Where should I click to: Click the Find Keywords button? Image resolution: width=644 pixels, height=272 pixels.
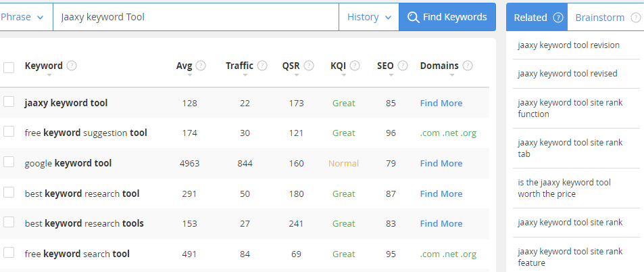click(x=447, y=17)
